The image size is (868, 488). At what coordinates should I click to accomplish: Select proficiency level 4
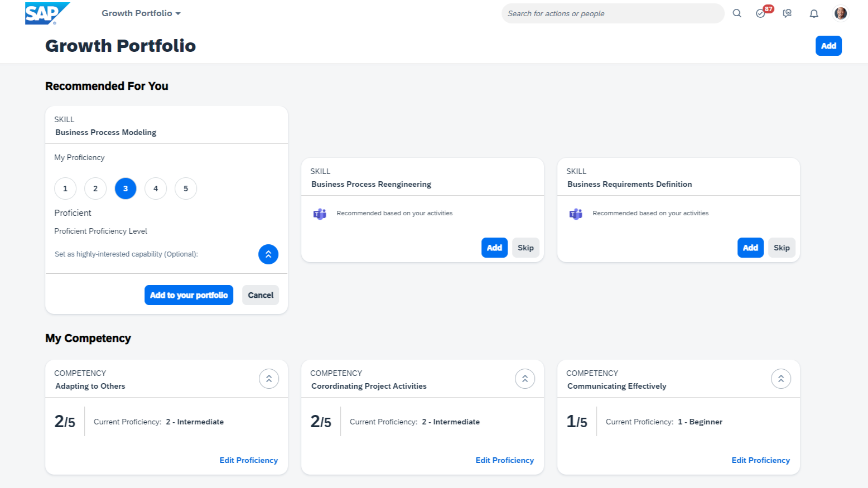[156, 189]
